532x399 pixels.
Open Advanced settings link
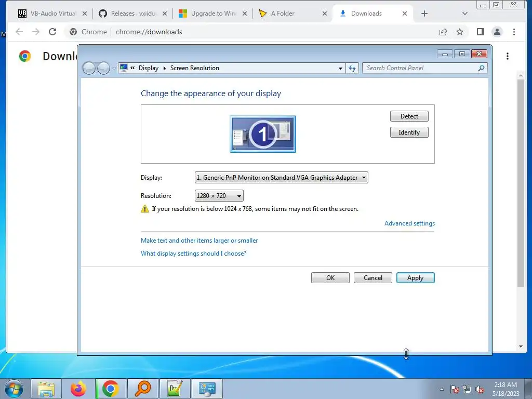pyautogui.click(x=409, y=223)
